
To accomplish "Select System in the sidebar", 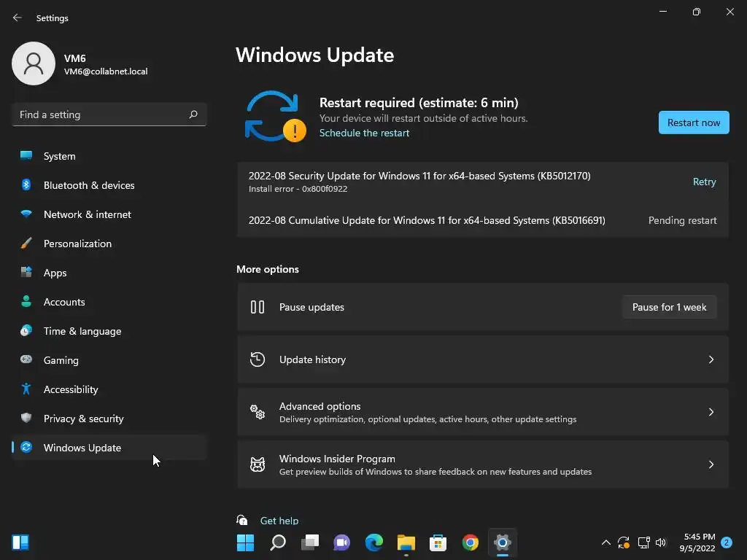I will [x=109, y=156].
